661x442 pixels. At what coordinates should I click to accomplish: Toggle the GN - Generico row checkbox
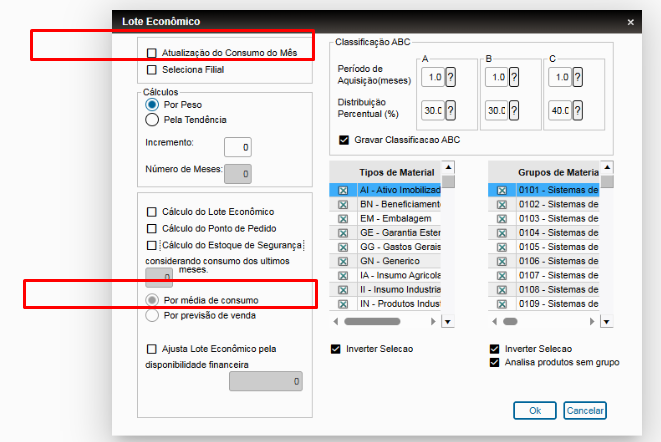(x=343, y=261)
